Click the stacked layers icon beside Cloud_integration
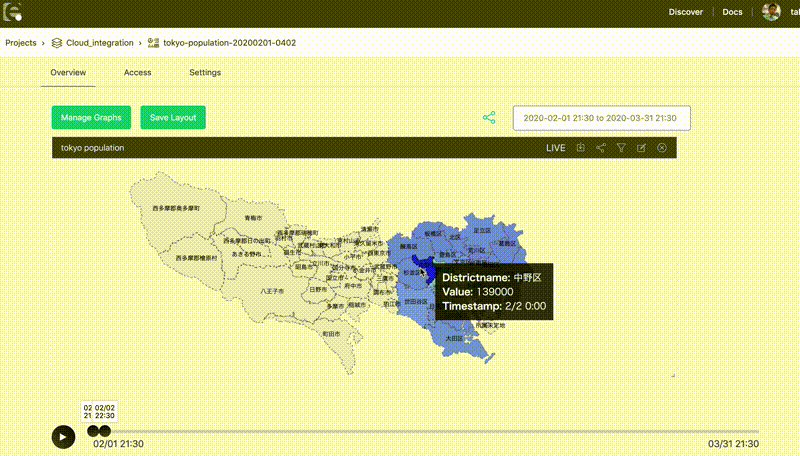 [57, 43]
